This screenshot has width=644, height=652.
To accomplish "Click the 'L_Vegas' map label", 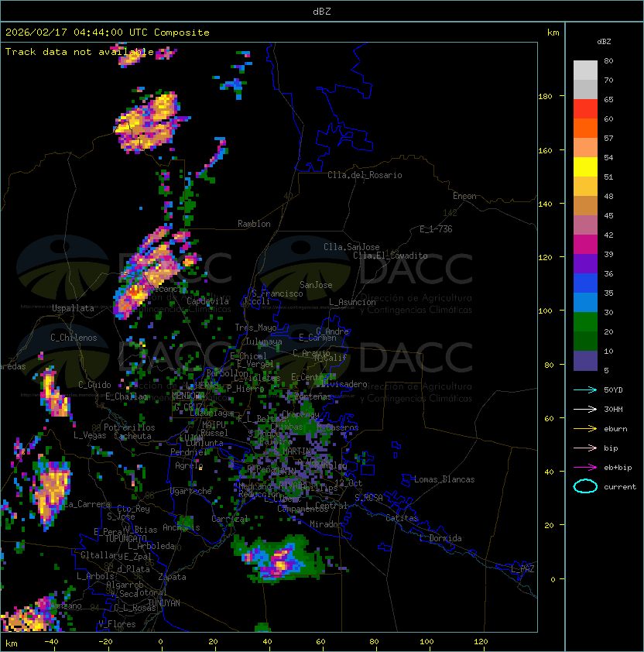I will 90,435.
